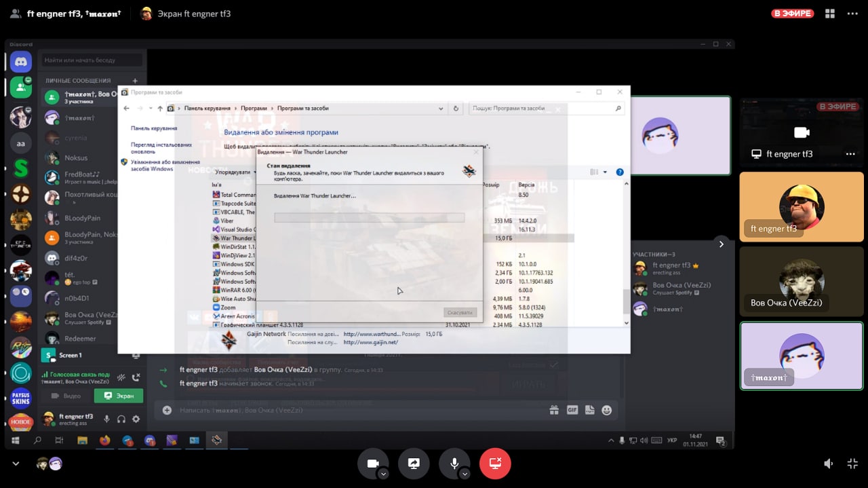Click the call members icon at top left
Image resolution: width=868 pixels, height=488 pixels.
pyautogui.click(x=15, y=14)
